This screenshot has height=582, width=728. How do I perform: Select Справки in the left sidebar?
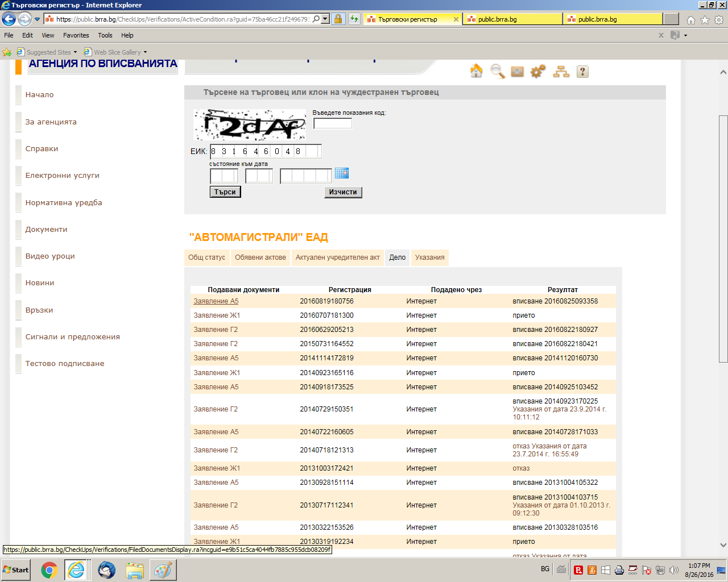[42, 149]
